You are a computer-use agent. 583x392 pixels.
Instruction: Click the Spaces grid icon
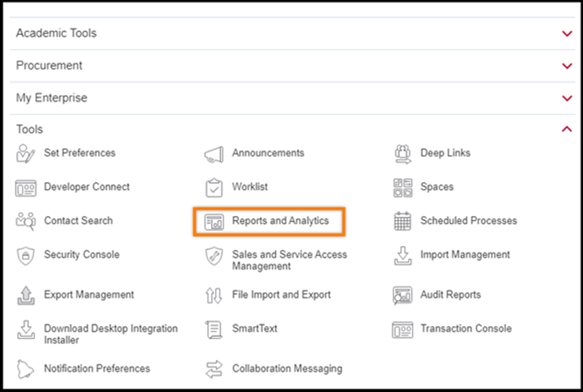point(403,188)
